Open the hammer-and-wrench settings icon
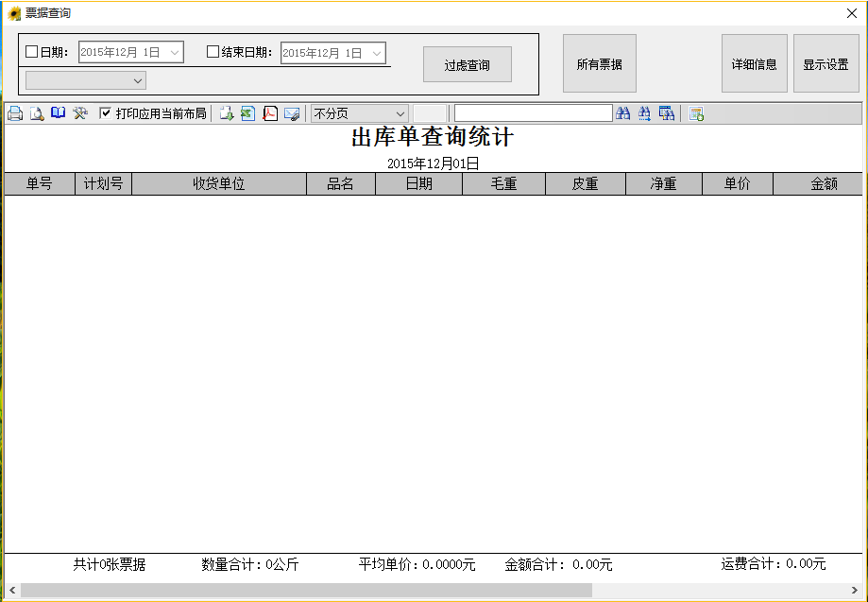Viewport: 868px width, 602px height. (79, 113)
